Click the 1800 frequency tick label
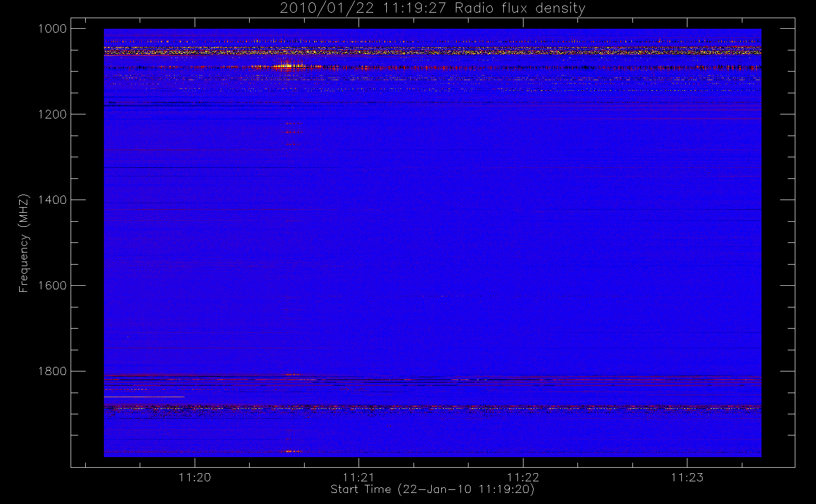 pyautogui.click(x=52, y=371)
